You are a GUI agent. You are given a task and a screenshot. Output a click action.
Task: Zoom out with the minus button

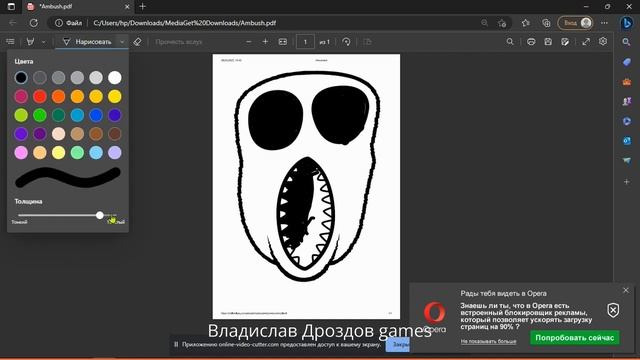coord(249,42)
